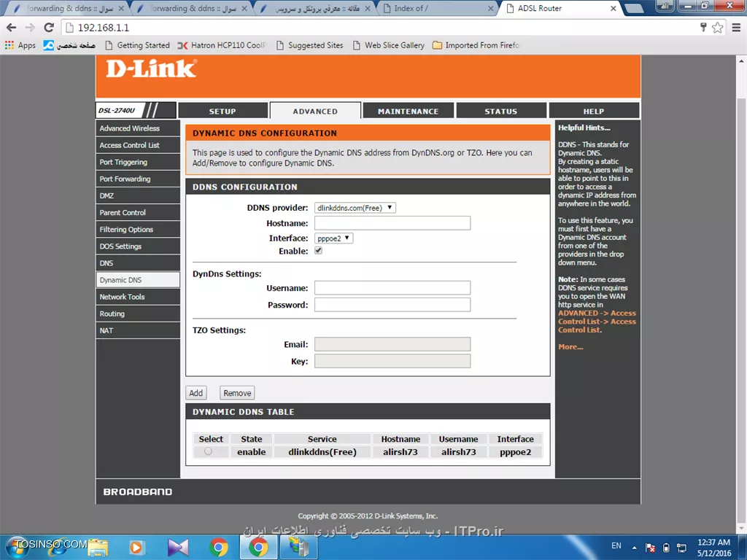747x560 pixels.
Task: Open Advanced Wireless in sidebar
Action: coord(138,128)
